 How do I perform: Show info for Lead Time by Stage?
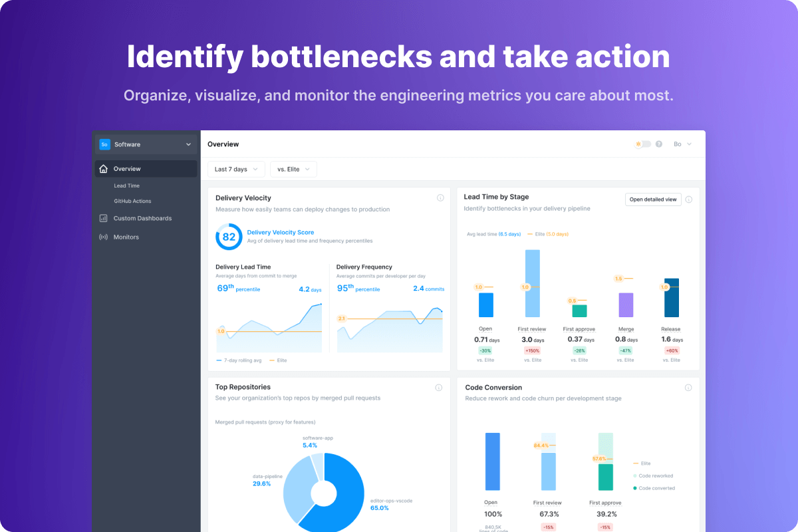click(688, 199)
